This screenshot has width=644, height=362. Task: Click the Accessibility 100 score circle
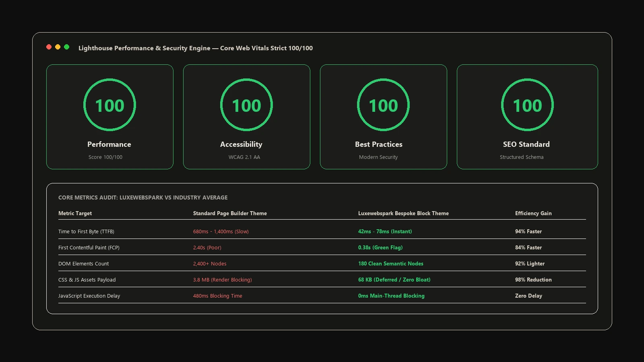(x=247, y=105)
